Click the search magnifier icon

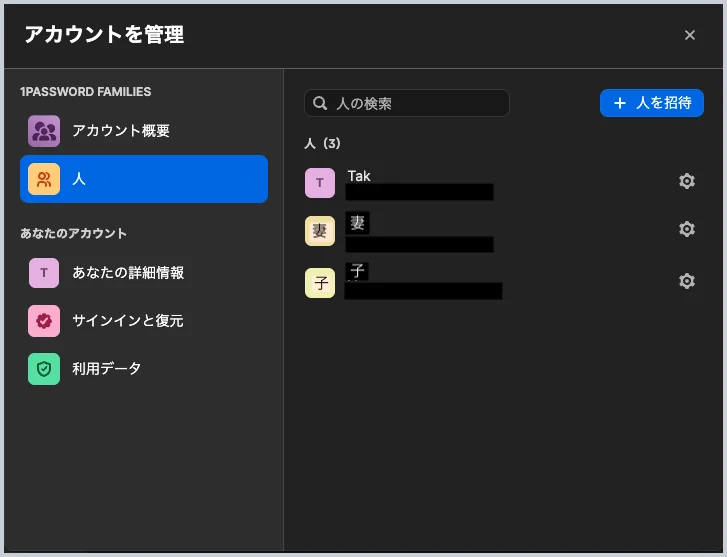320,103
